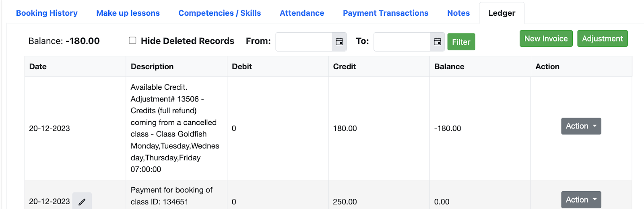Click the Adjustment button
This screenshot has height=209, width=644.
pos(602,39)
